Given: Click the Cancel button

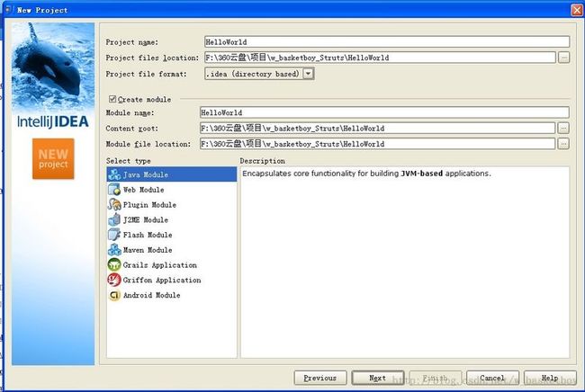Looking at the screenshot, I should 492,378.
